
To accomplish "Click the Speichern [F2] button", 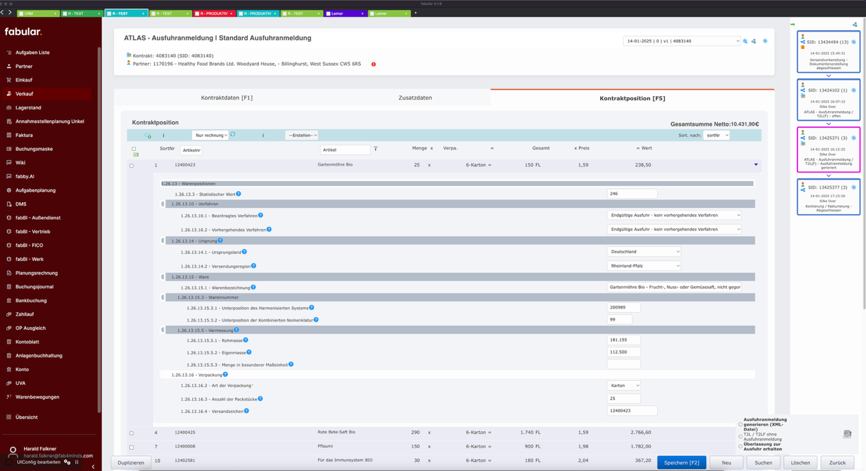I will click(682, 463).
